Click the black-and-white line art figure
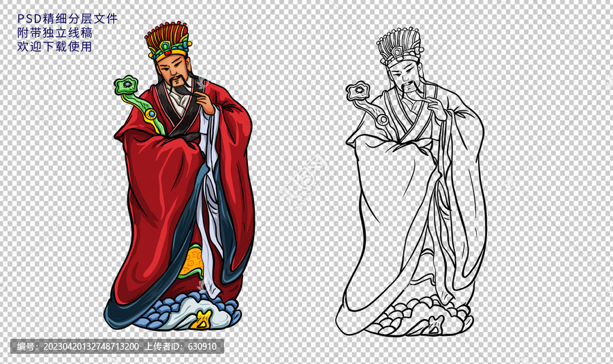Screen dimensions: 613x364 (411, 182)
